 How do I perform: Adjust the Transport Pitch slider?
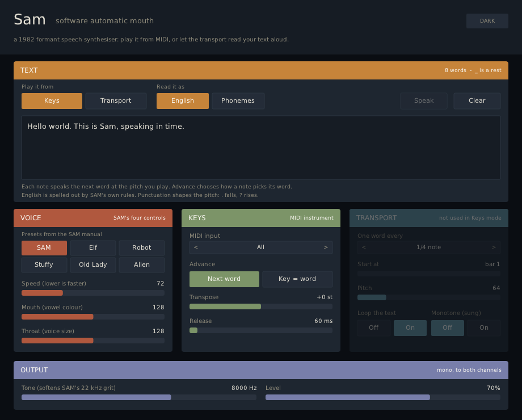point(429,297)
